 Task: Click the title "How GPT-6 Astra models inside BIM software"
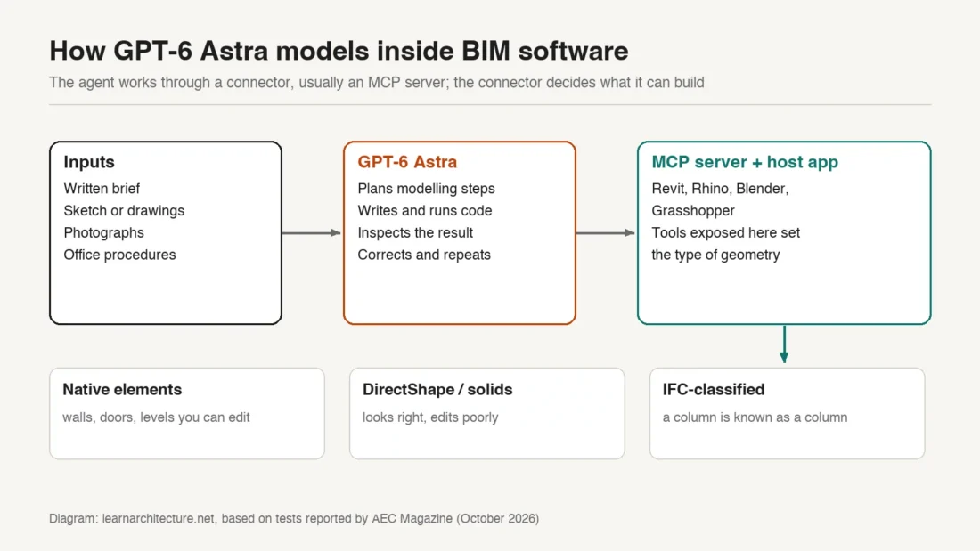point(339,52)
